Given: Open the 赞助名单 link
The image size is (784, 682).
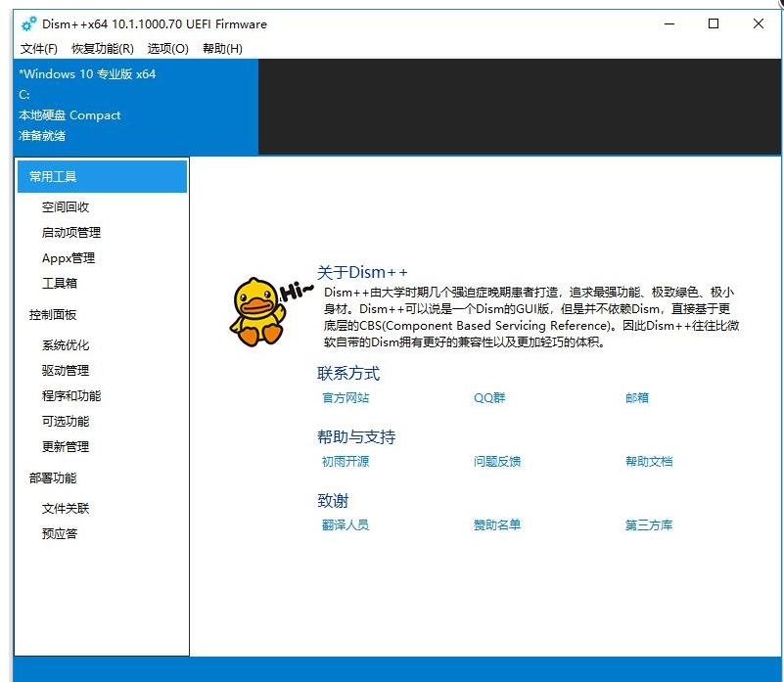Looking at the screenshot, I should click(x=497, y=525).
